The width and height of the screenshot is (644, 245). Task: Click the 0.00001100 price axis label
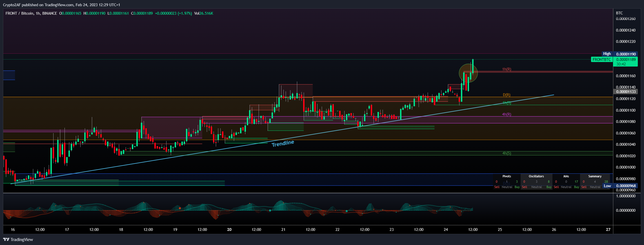626,110
